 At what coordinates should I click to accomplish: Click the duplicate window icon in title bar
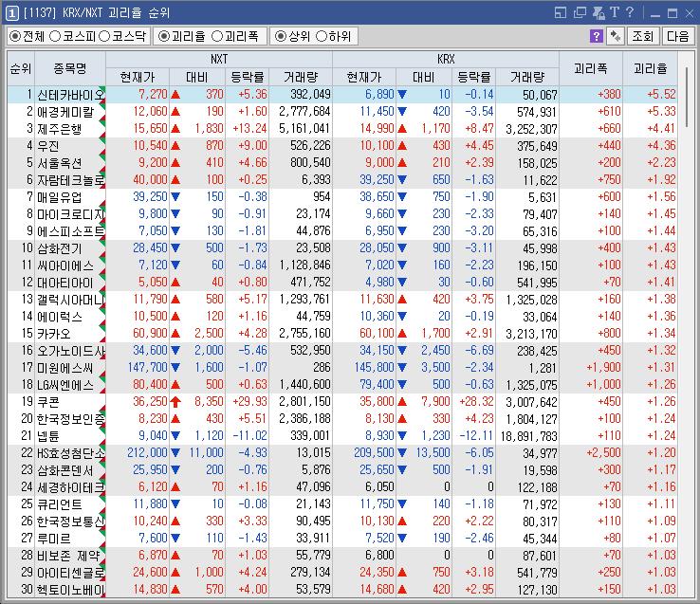[580, 12]
